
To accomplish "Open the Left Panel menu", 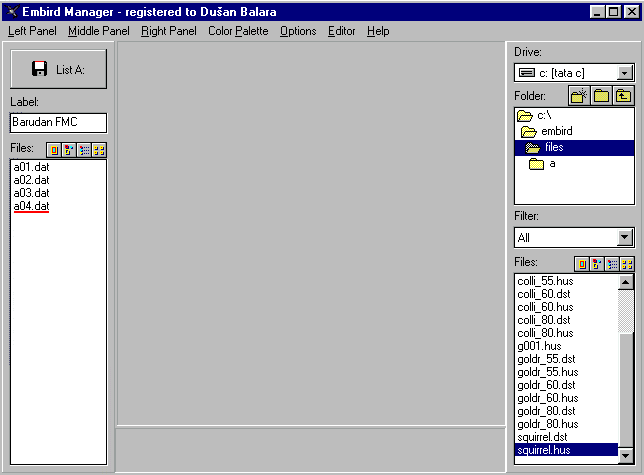I will [32, 31].
